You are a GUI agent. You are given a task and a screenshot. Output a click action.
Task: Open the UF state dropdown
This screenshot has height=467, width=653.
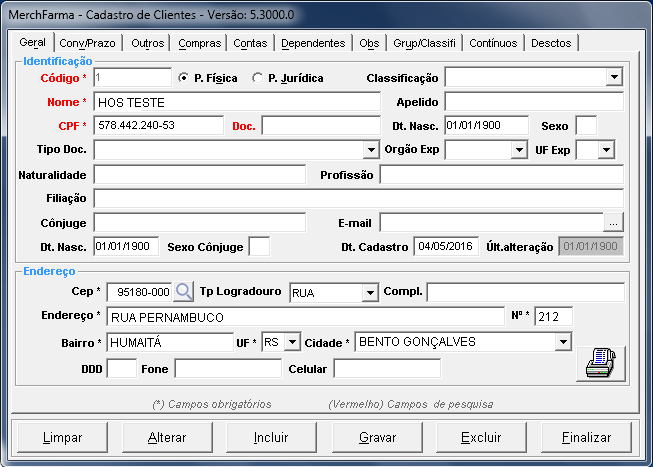(291, 342)
